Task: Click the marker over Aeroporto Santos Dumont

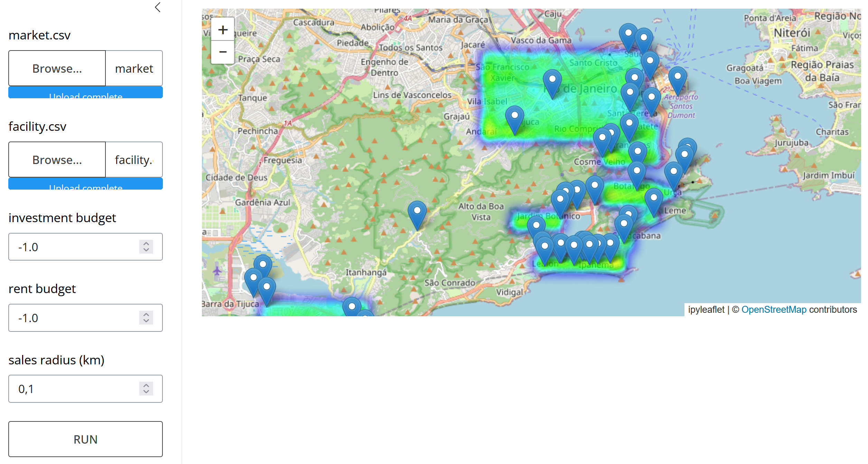Action: coord(677,81)
